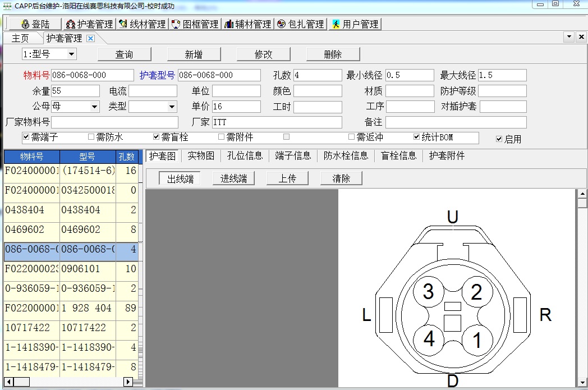Sort by the 型号 column header

point(88,157)
